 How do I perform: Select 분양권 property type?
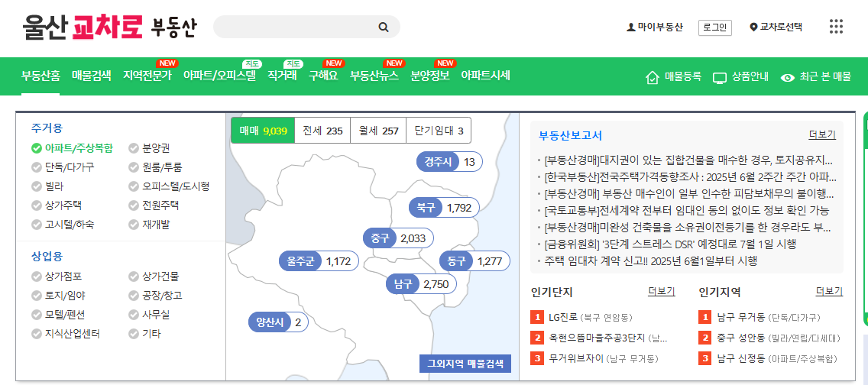pyautogui.click(x=150, y=148)
